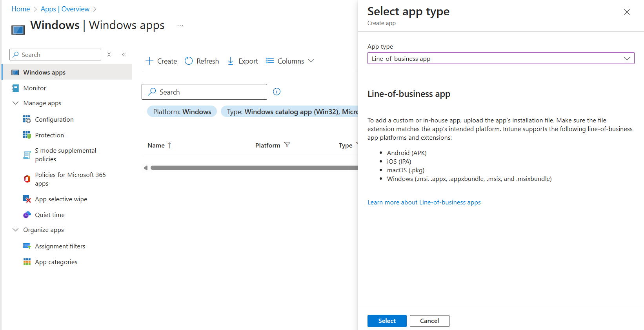Click the S mode policies document icon
Image resolution: width=644 pixels, height=330 pixels.
click(x=27, y=155)
